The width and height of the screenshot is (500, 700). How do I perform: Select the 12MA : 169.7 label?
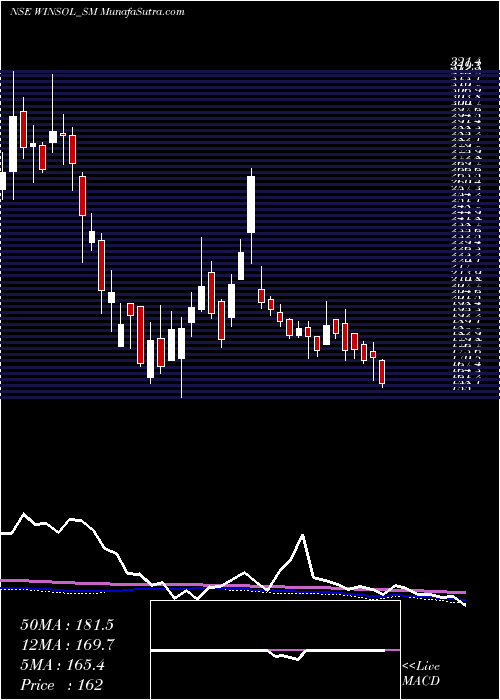68,645
